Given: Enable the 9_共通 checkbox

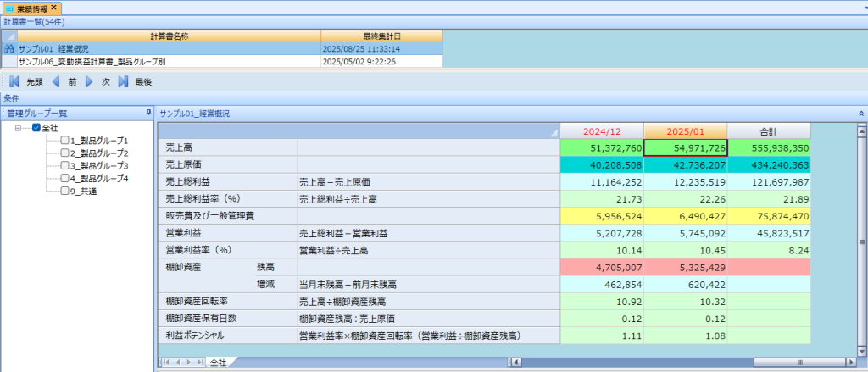Looking at the screenshot, I should point(65,192).
